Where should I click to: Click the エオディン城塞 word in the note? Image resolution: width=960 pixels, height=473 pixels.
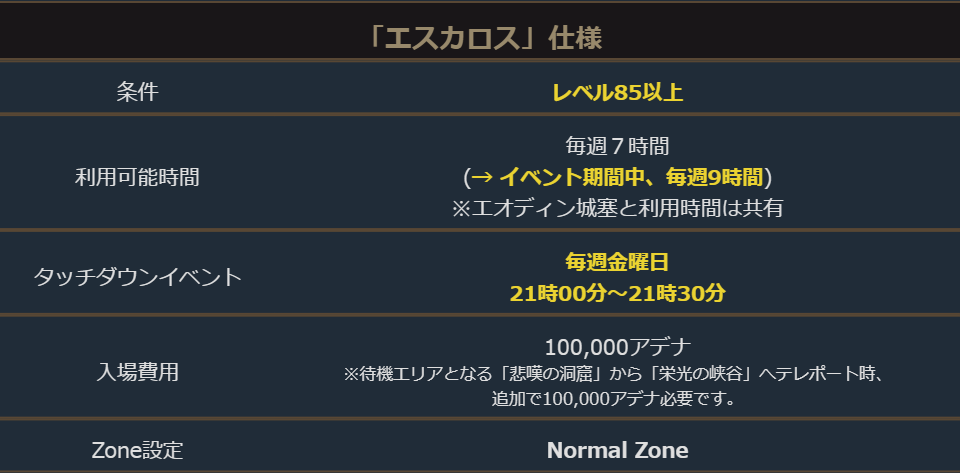521,208
